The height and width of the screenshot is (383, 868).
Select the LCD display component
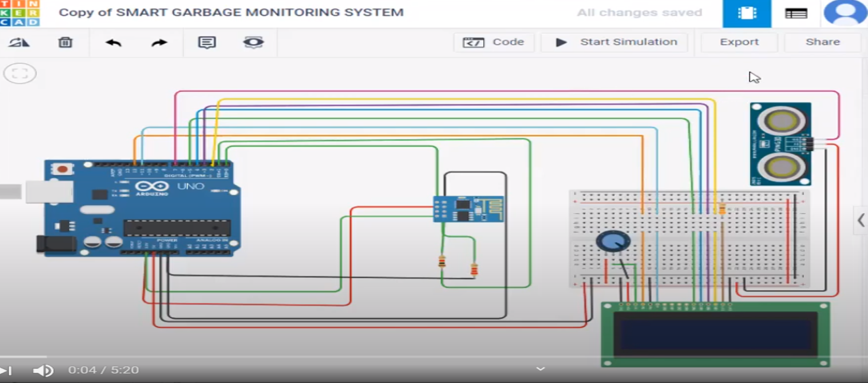pos(715,334)
